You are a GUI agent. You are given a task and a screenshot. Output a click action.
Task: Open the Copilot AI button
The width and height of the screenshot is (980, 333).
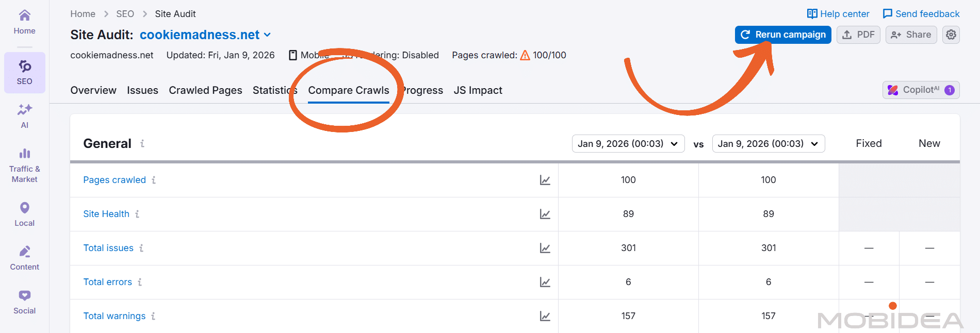[921, 90]
